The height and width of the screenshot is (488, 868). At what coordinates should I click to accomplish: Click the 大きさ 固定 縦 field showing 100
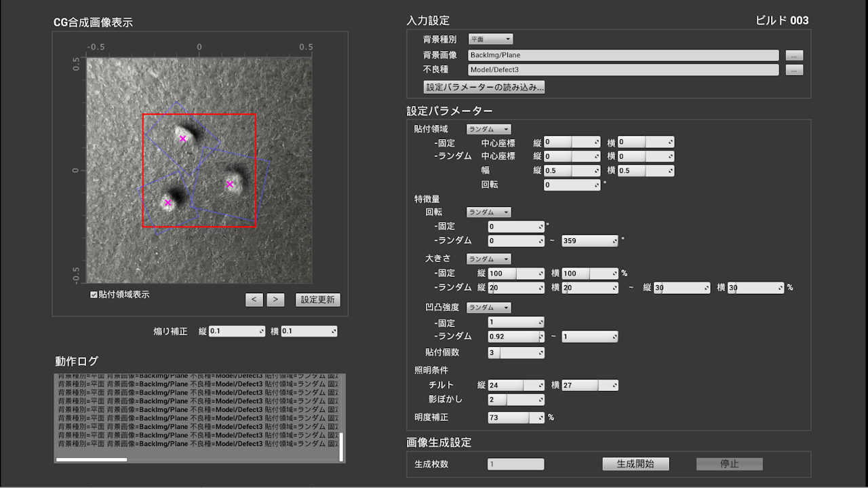point(516,273)
